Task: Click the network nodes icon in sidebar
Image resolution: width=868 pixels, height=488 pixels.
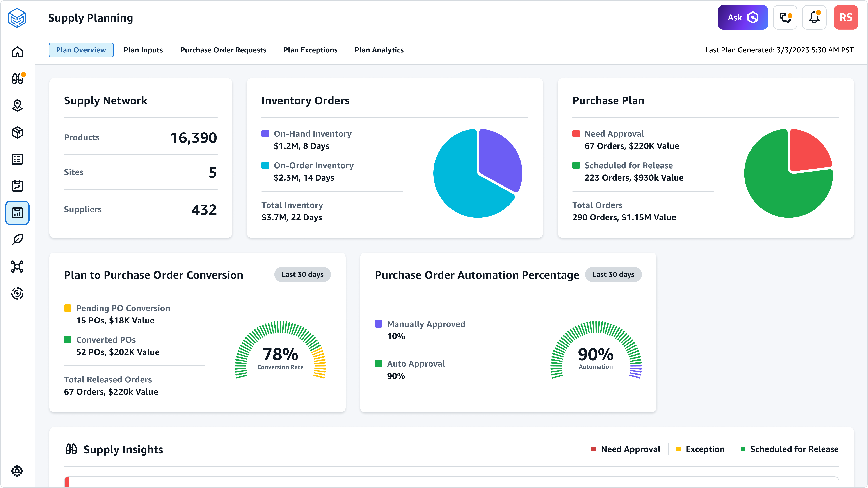Action: click(x=17, y=266)
